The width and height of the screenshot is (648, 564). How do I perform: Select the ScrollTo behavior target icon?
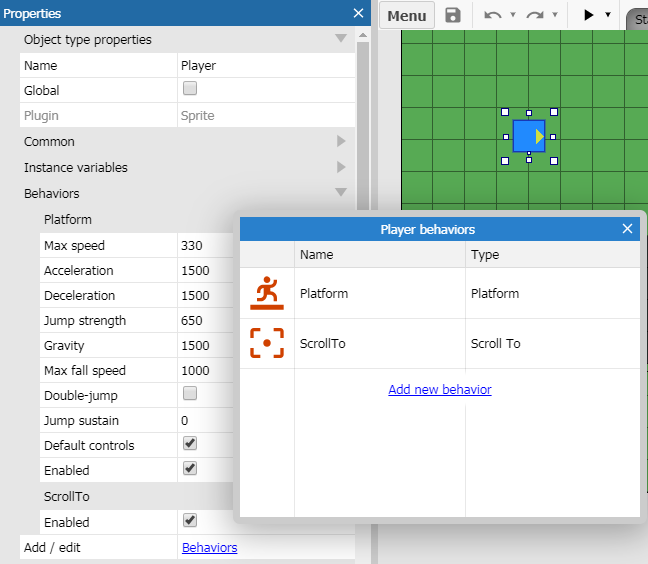point(266,343)
